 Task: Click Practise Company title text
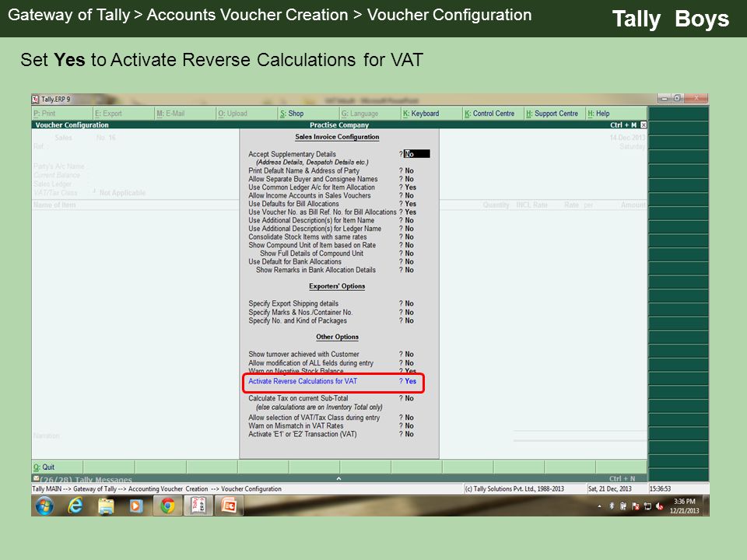click(339, 124)
